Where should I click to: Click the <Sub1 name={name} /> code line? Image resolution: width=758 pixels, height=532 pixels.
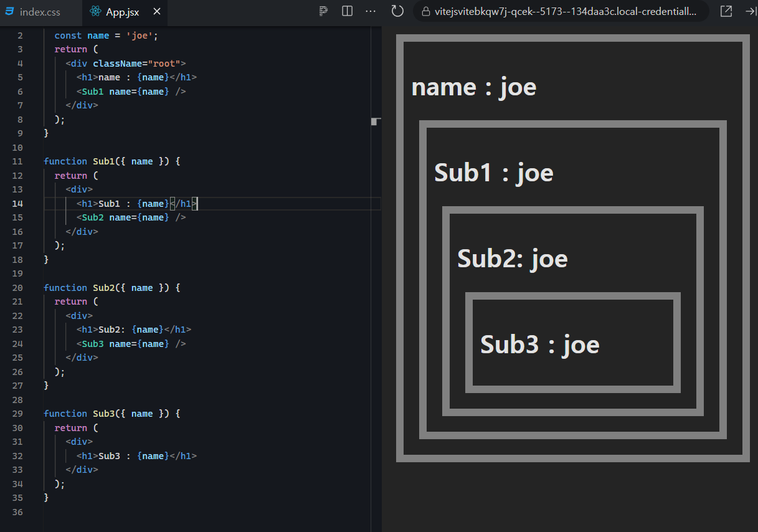coord(131,91)
